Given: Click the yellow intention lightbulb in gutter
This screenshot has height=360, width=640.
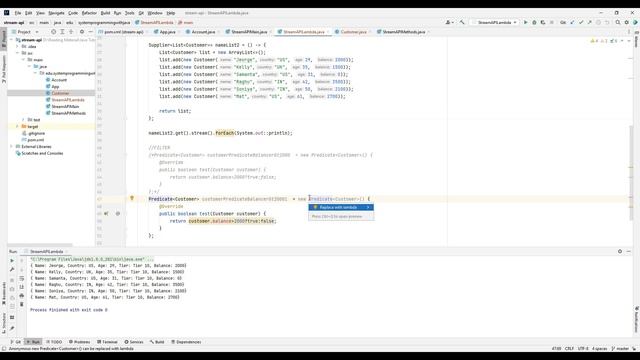Looking at the screenshot, I should click(x=132, y=198).
